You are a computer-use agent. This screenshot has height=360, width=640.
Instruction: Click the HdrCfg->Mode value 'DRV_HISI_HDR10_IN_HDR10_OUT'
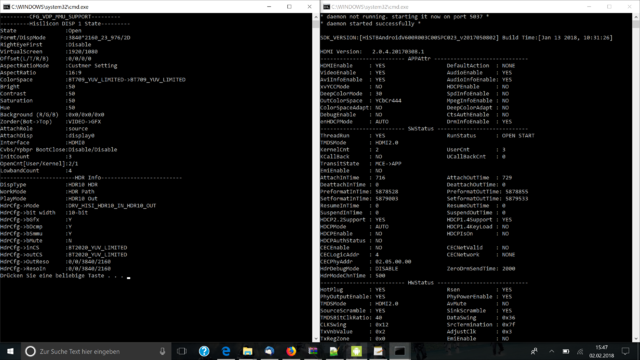point(112,206)
